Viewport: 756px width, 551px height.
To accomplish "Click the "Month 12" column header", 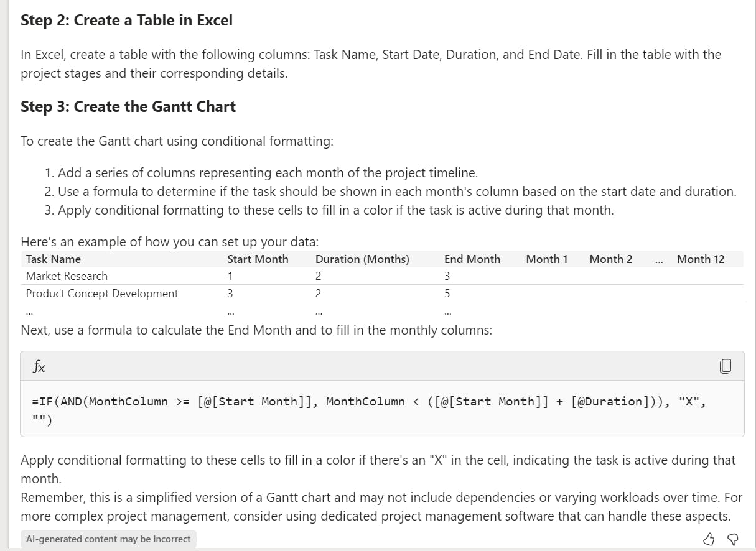I will 700,259.
